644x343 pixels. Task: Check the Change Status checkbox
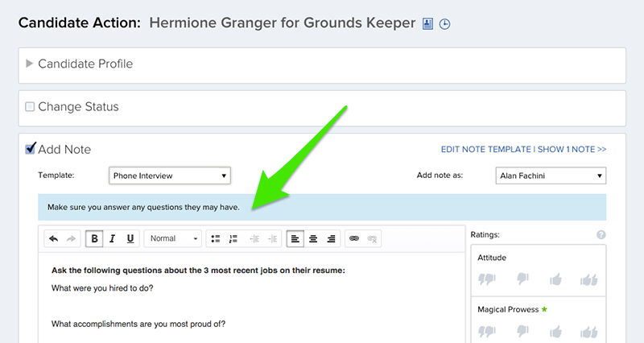coord(30,107)
